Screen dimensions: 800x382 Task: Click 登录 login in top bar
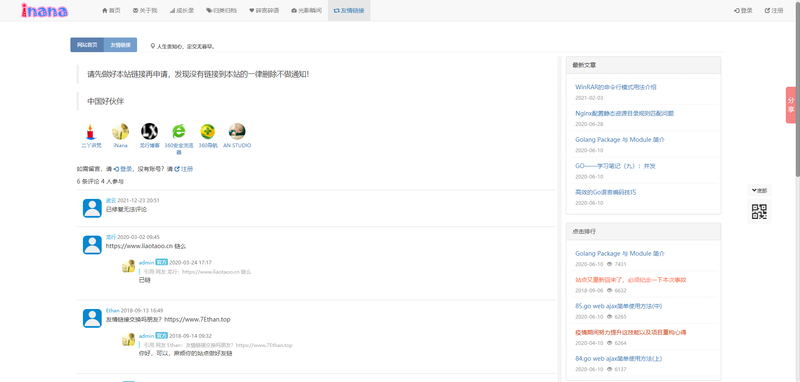pos(743,10)
